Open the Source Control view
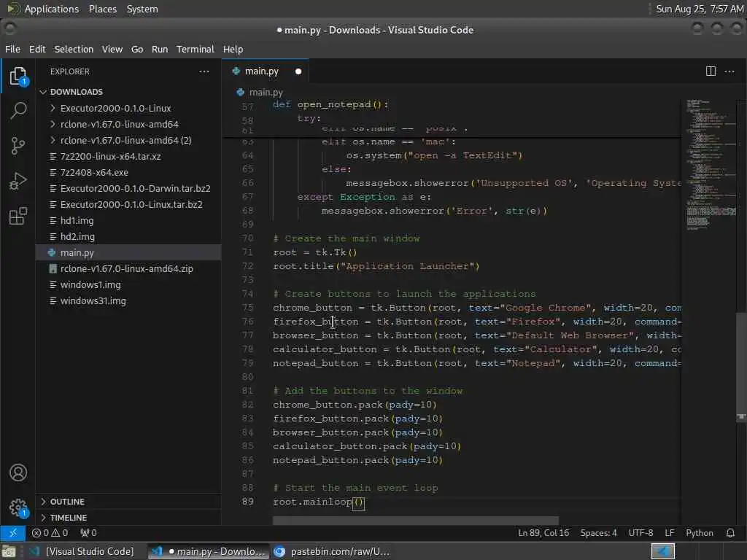This screenshot has height=560, width=747. point(18,146)
